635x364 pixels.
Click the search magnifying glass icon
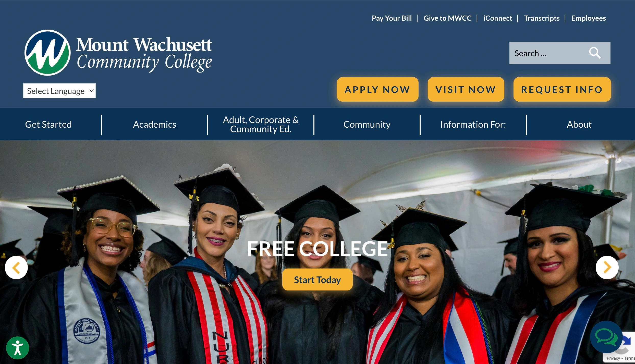pos(595,53)
